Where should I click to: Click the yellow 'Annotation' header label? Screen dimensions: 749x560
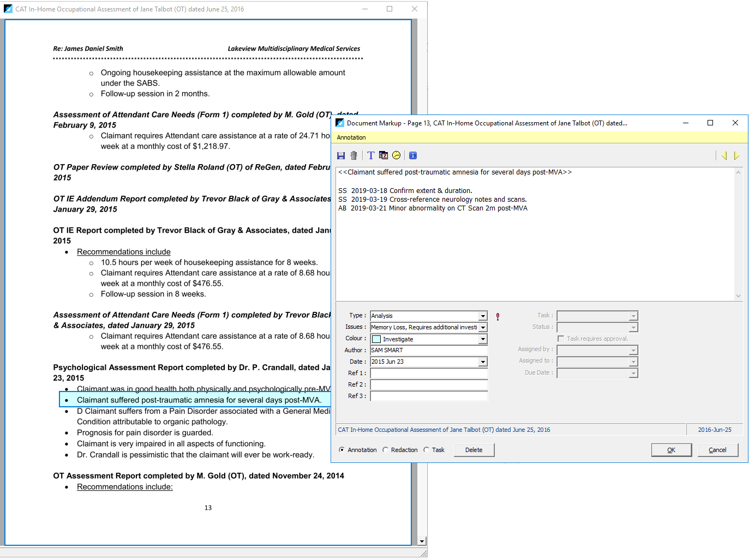[351, 137]
